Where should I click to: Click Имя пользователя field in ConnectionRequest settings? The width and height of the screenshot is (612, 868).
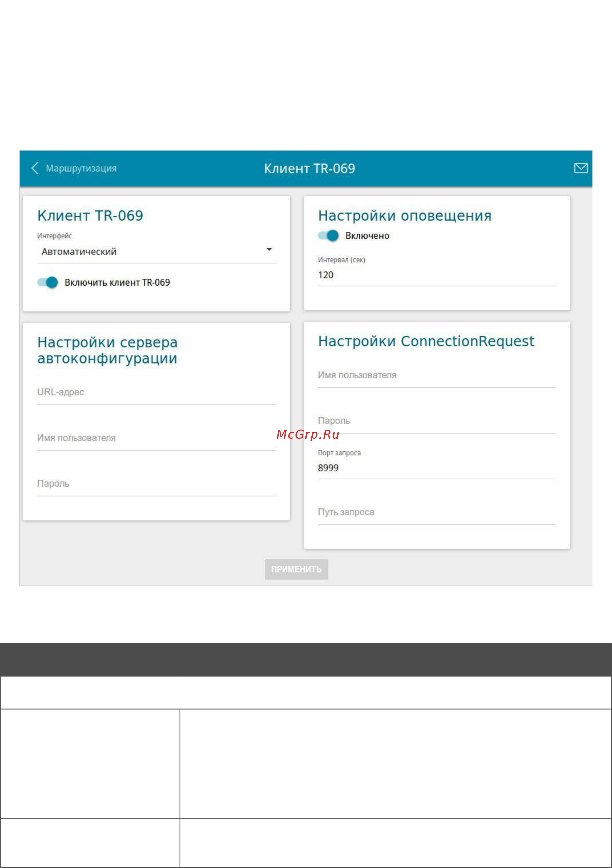tap(437, 376)
